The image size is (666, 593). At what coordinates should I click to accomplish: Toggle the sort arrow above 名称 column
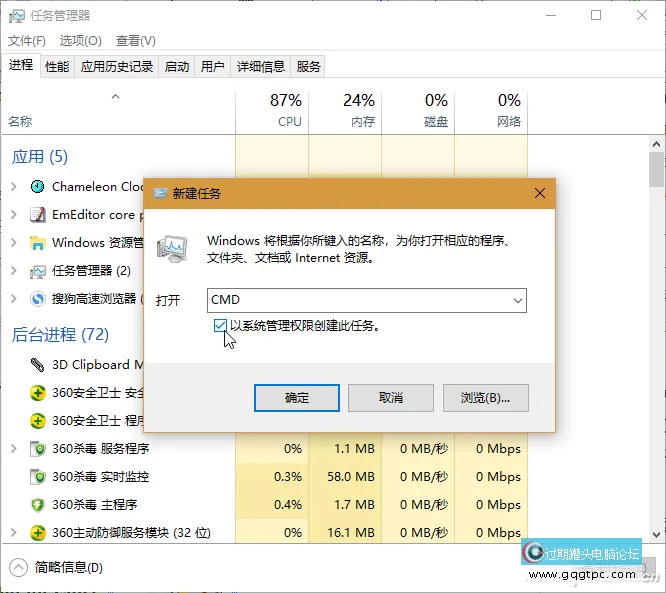tap(115, 97)
